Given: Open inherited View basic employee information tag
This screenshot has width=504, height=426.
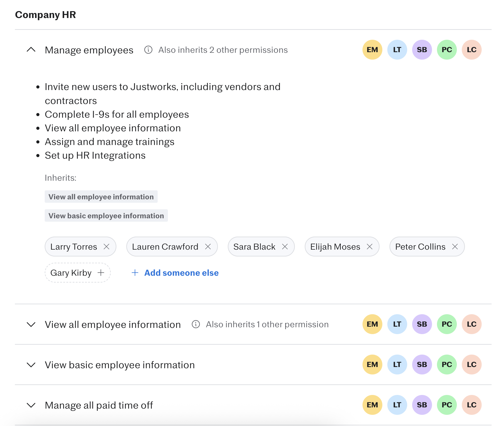Looking at the screenshot, I should [x=106, y=215].
